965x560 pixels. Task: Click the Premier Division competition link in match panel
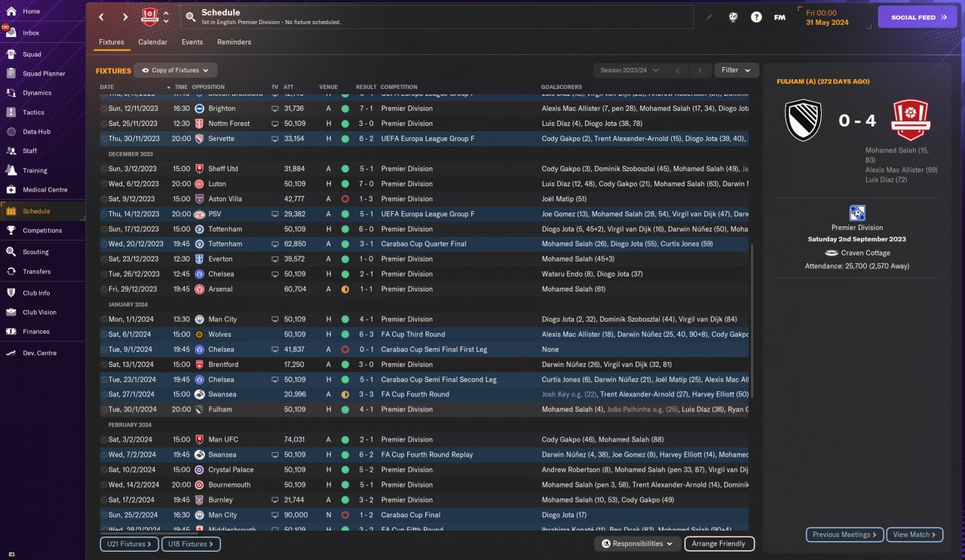click(x=857, y=228)
